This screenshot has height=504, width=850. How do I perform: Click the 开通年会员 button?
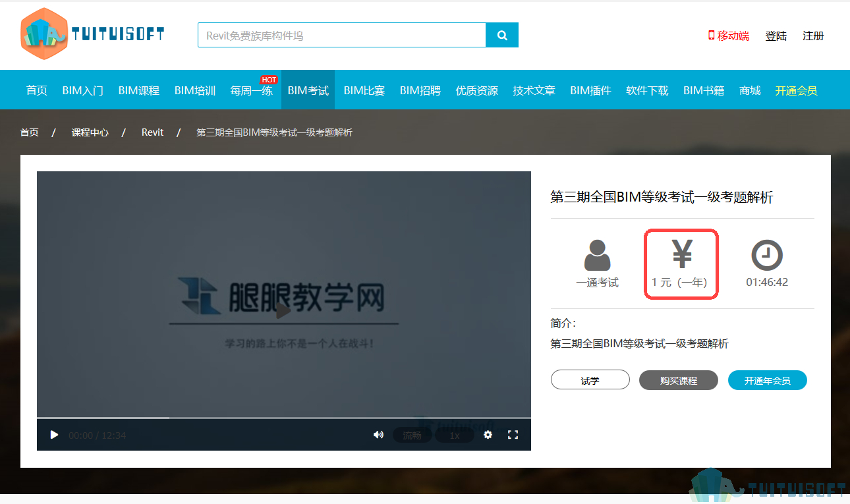(x=768, y=380)
